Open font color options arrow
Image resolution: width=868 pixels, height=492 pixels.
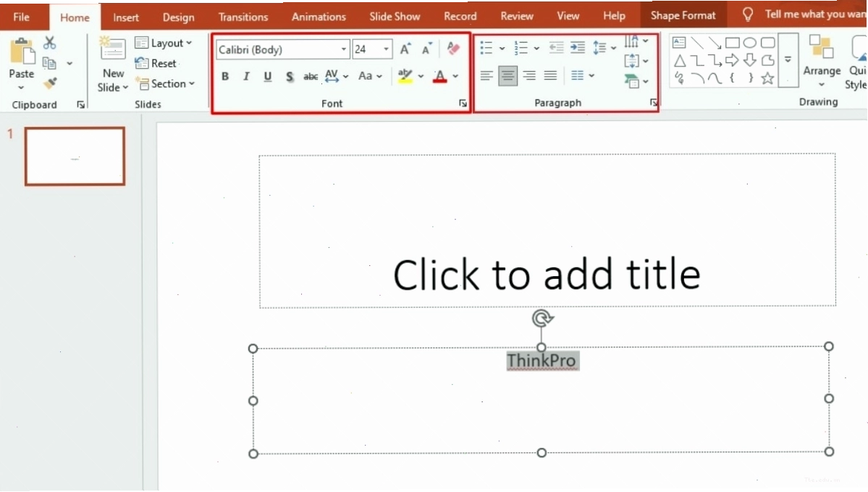click(x=455, y=77)
